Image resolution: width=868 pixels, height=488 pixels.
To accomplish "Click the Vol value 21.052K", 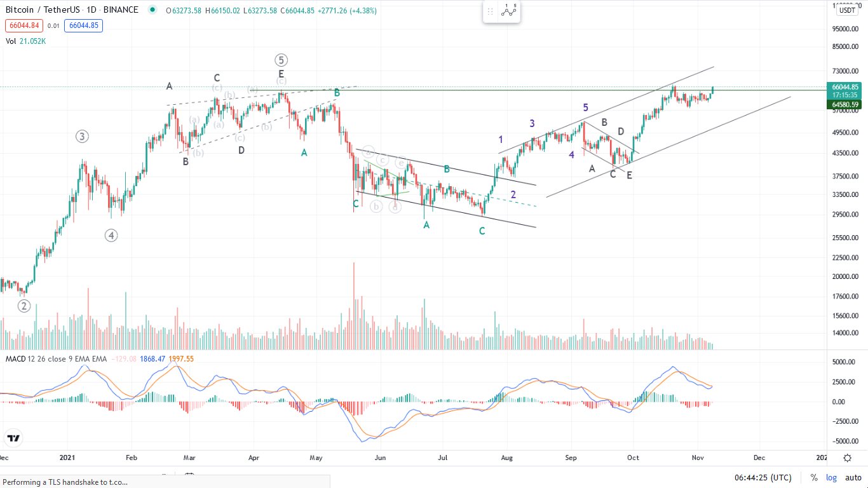I will coord(33,41).
